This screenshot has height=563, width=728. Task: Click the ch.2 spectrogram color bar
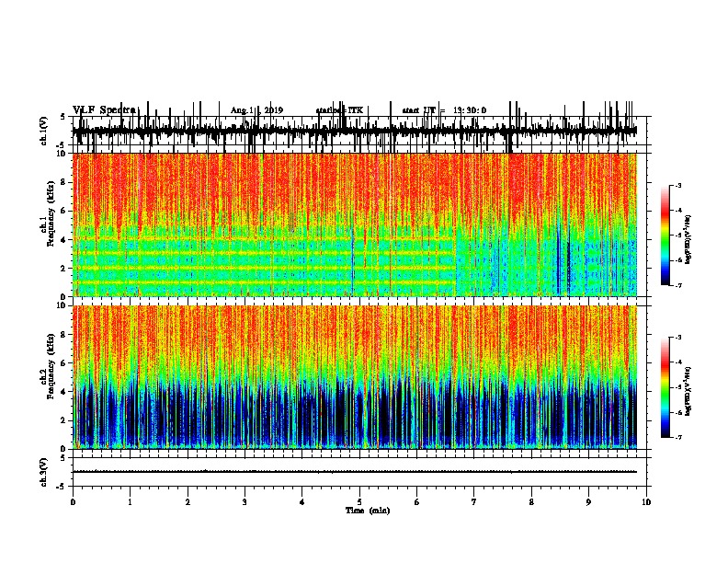(x=665, y=387)
